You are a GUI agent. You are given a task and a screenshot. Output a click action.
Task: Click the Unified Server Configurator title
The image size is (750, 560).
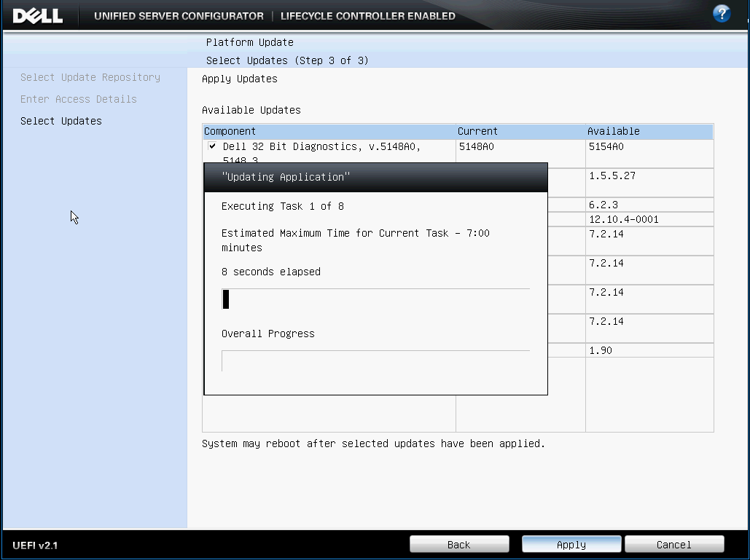pyautogui.click(x=179, y=16)
